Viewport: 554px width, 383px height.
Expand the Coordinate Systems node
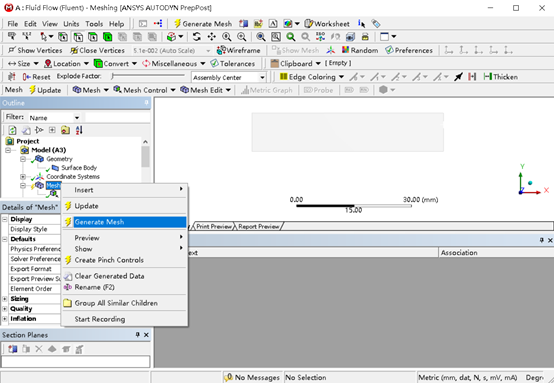(23, 177)
